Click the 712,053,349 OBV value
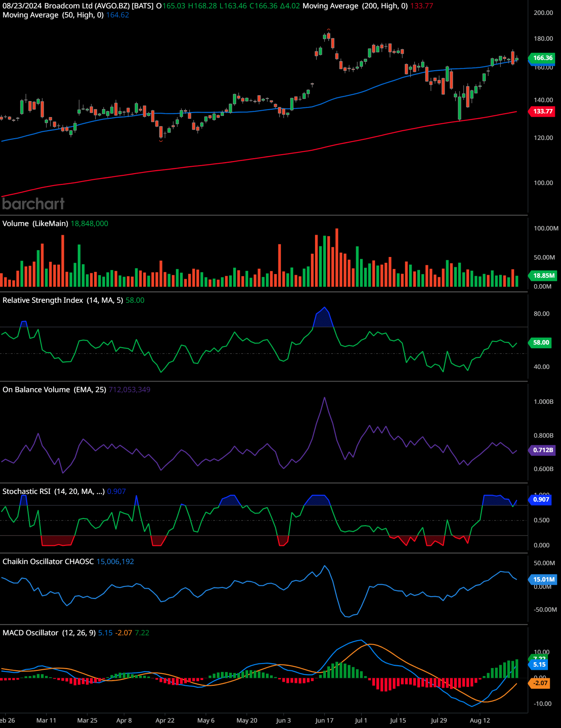This screenshot has height=728, width=561. click(x=129, y=390)
